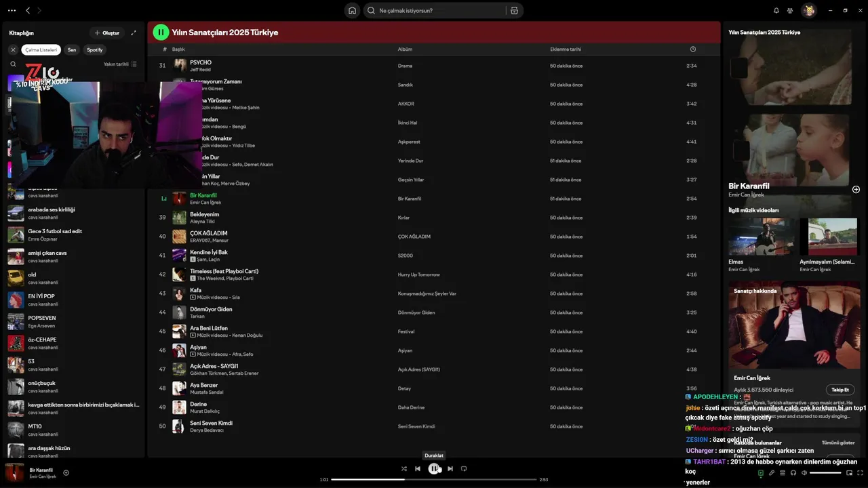The height and width of the screenshot is (488, 868).
Task: Open the Home icon in top bar
Action: [x=352, y=10]
